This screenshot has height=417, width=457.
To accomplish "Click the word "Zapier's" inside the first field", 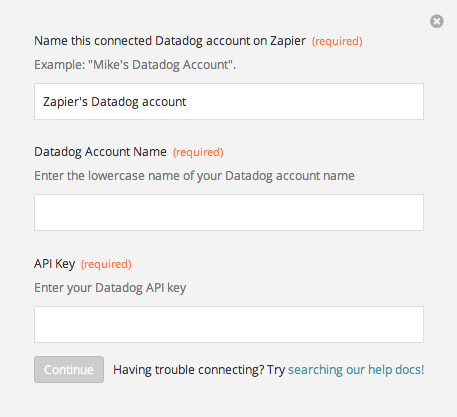I will click(x=65, y=102).
